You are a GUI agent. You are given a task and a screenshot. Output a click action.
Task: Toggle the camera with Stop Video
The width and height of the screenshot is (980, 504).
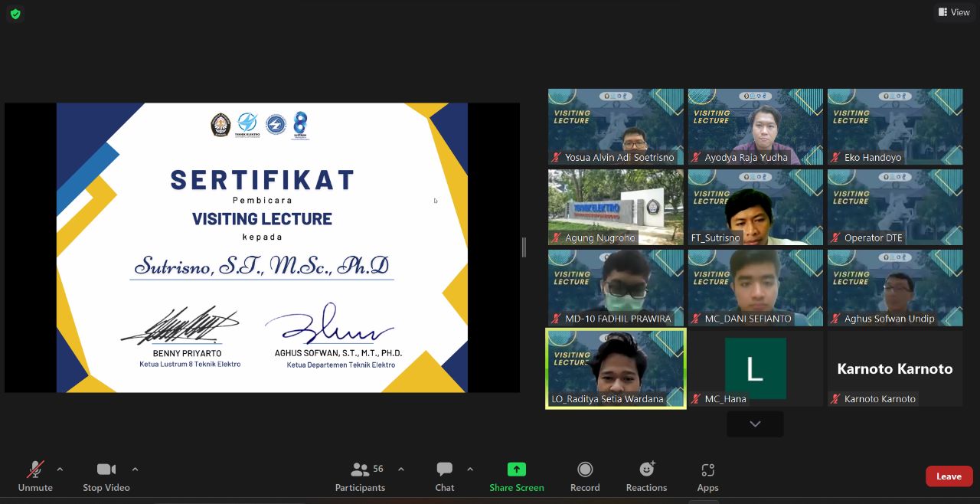click(106, 476)
